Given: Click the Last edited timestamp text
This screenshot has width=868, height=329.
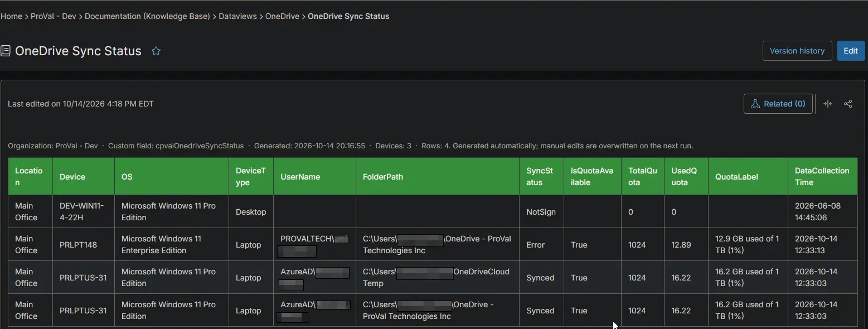Looking at the screenshot, I should [81, 104].
